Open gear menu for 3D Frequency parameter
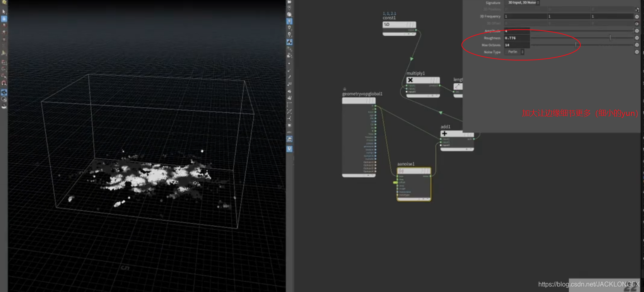This screenshot has height=292, width=644. point(637,16)
